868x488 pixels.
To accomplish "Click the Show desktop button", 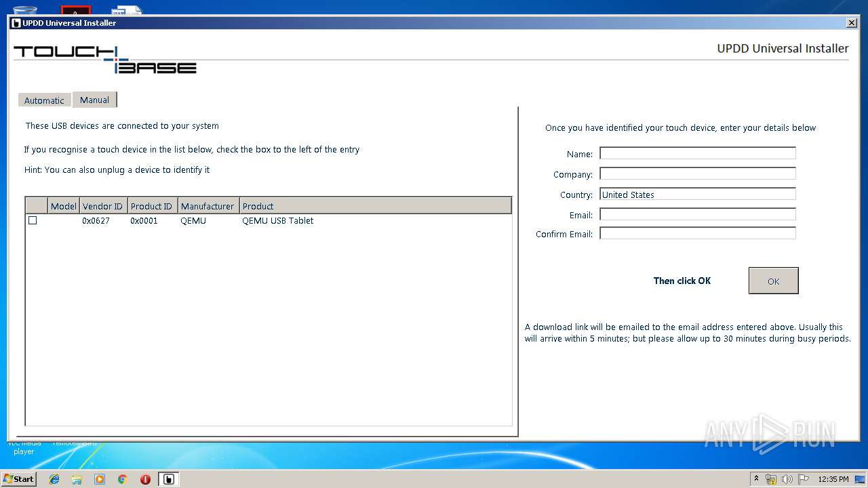I will tap(861, 479).
